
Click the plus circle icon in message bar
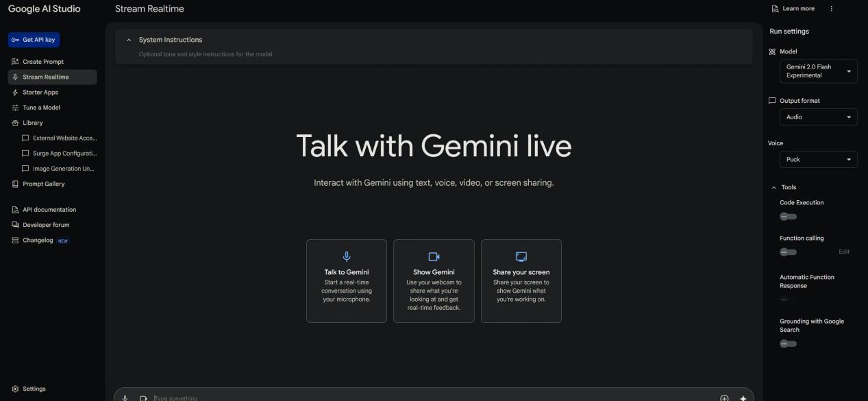(724, 398)
